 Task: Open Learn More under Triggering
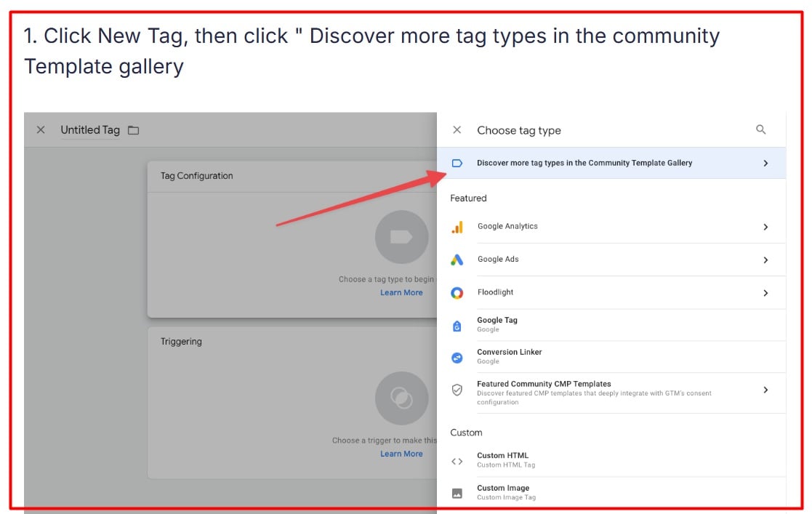pyautogui.click(x=401, y=454)
